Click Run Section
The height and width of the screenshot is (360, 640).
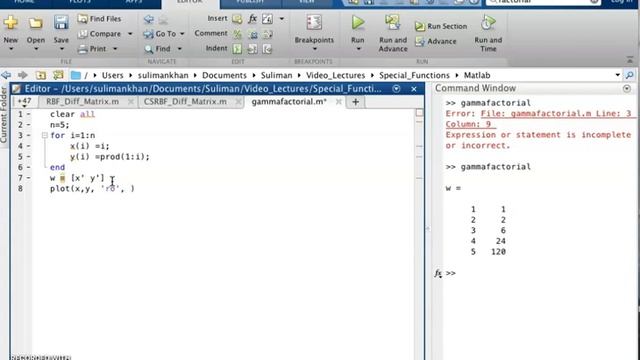click(441, 26)
